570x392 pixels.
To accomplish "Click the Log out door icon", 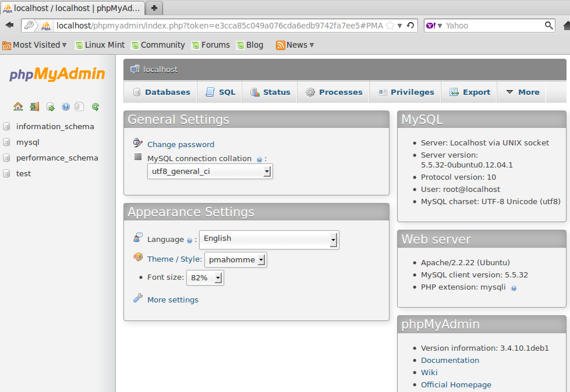I will coord(34,106).
